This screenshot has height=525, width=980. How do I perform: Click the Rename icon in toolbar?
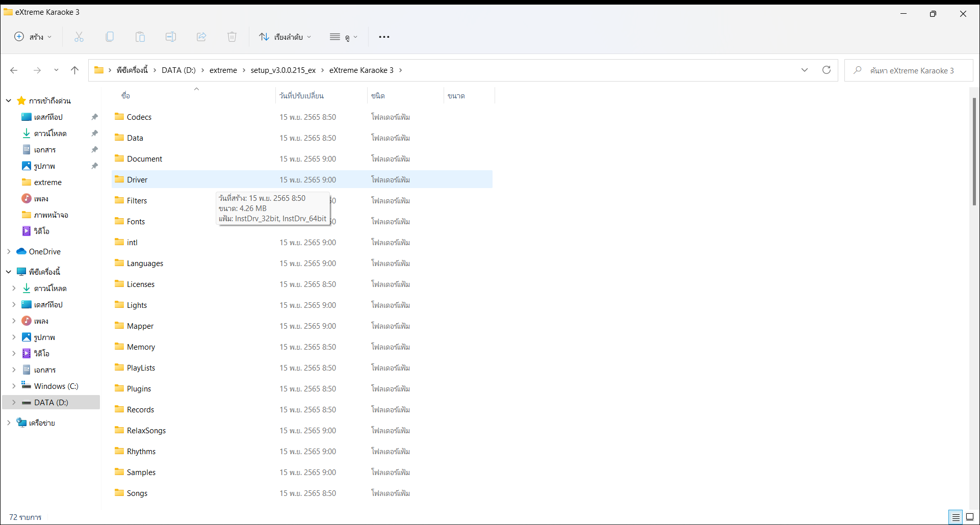coord(171,37)
